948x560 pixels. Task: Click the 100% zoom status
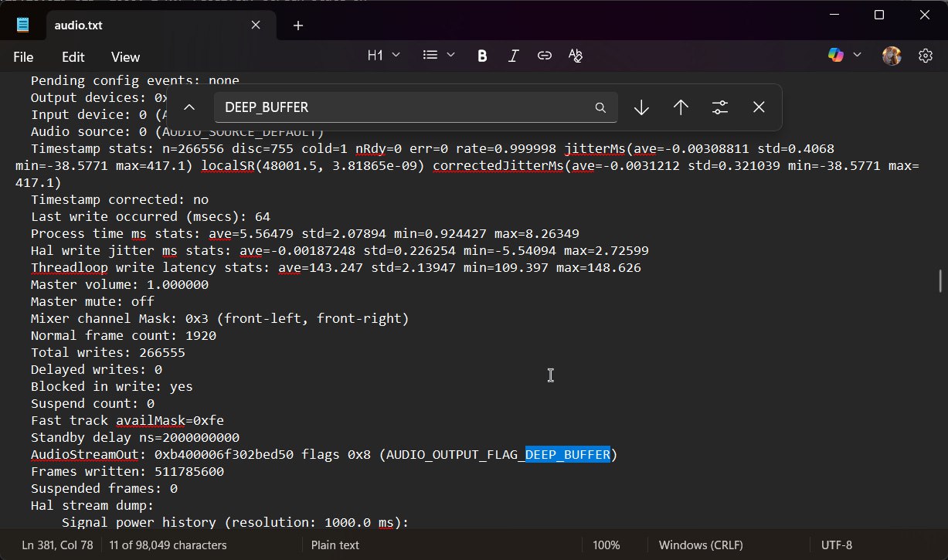click(608, 545)
